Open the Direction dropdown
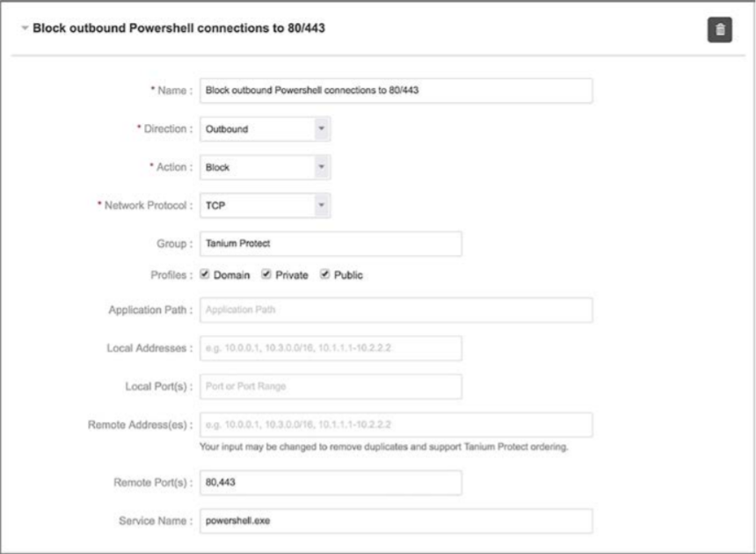Viewport: 756px width, 554px height. coord(265,129)
